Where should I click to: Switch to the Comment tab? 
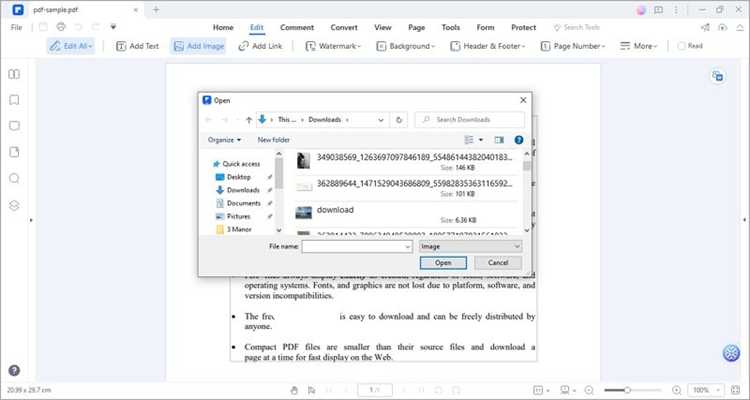point(297,27)
